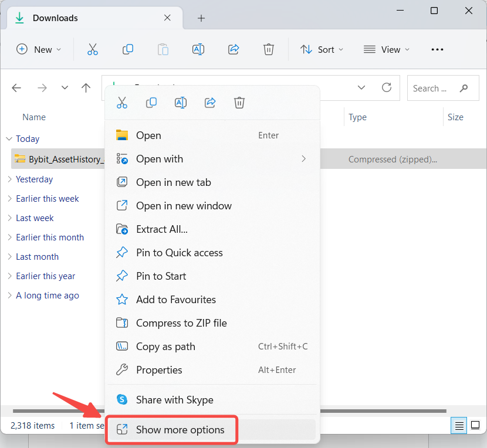Screen dimensions: 487x448
Task: Open the View dropdown menu
Action: coord(387,50)
